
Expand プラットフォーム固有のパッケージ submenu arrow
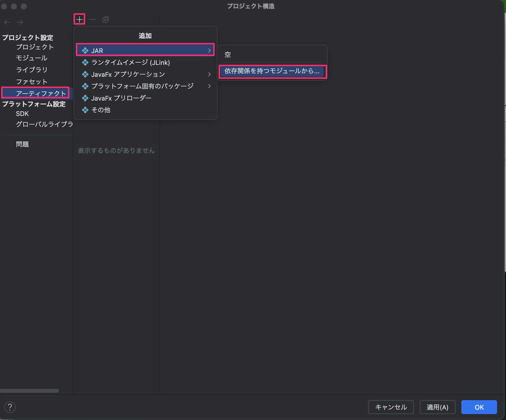(209, 86)
